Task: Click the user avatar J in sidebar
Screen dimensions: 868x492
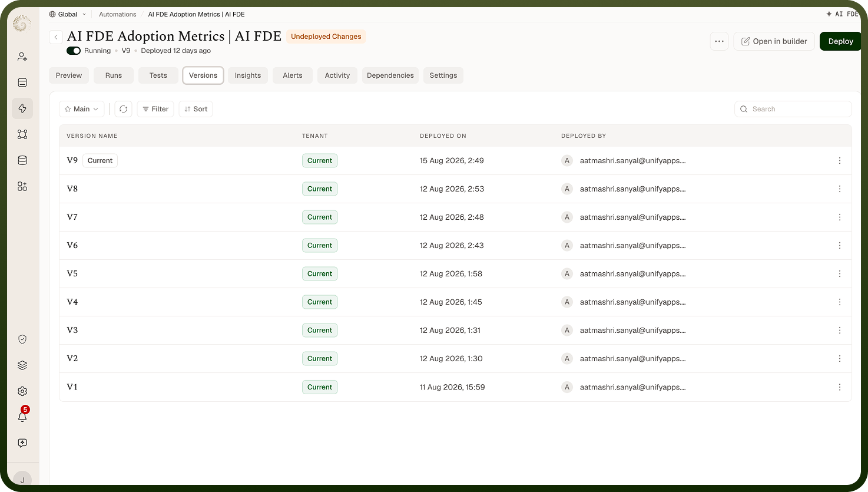Action: click(22, 480)
